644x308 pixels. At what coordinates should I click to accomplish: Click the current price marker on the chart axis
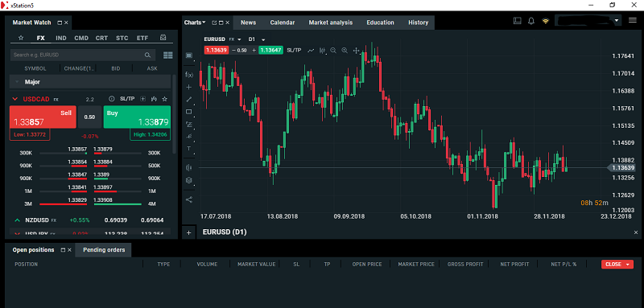[x=621, y=168]
